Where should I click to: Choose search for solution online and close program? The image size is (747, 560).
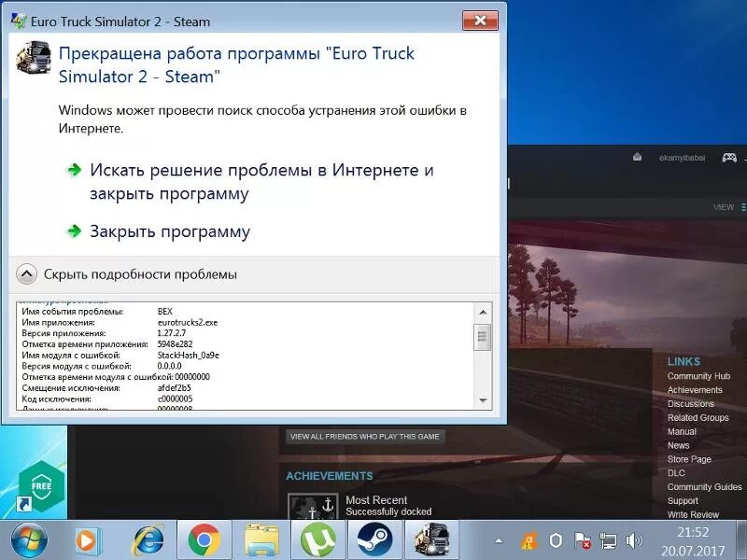[x=261, y=181]
